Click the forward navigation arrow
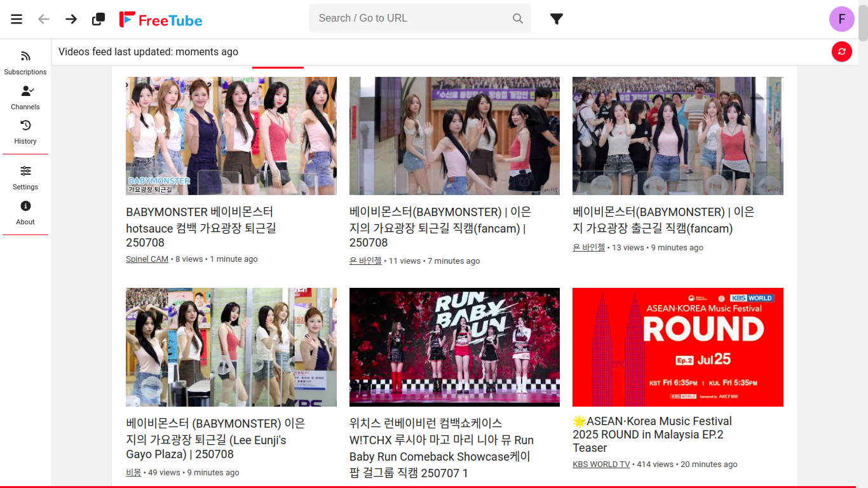Screen dimensions: 868x488 pos(71,19)
